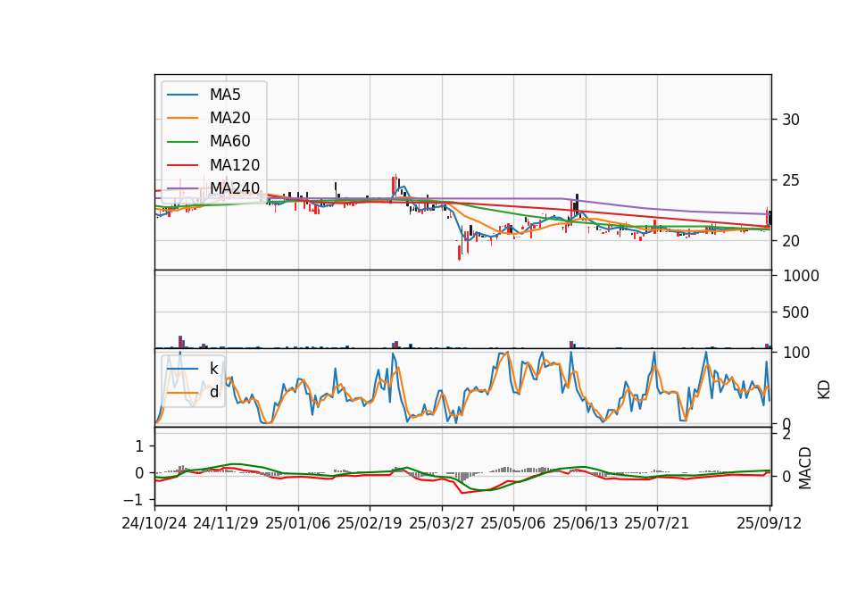Click the price axis value 20
857x616 pixels.
pos(791,241)
